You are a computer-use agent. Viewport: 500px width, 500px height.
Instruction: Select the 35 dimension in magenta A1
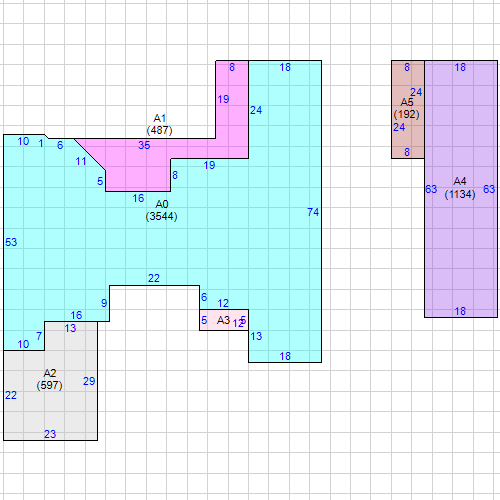coord(144,145)
